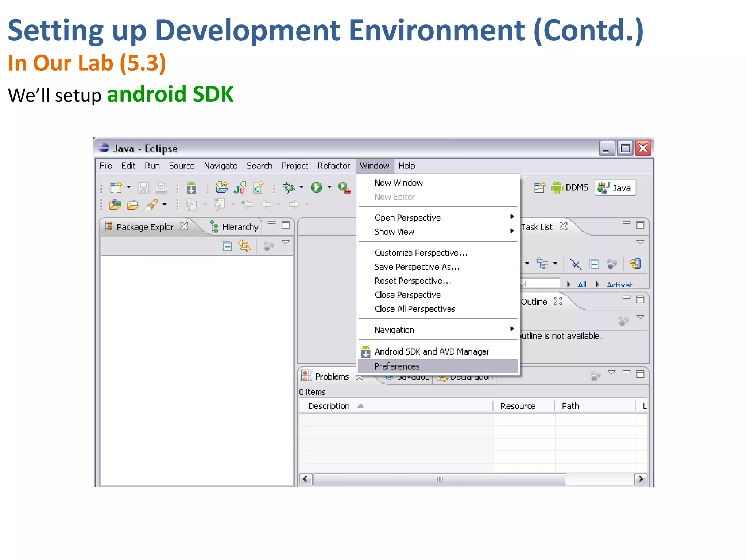
Task: Toggle Focus on Active Task in Problems view
Action: tap(595, 376)
